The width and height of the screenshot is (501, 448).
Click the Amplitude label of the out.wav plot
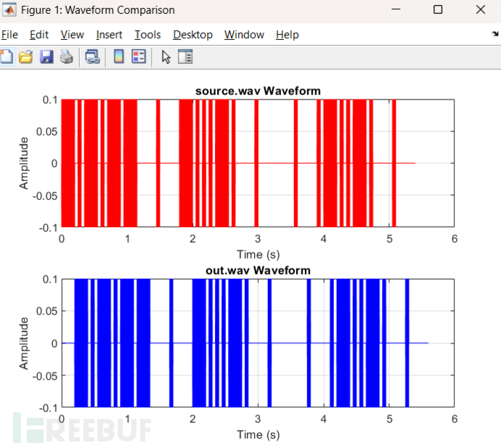click(24, 343)
